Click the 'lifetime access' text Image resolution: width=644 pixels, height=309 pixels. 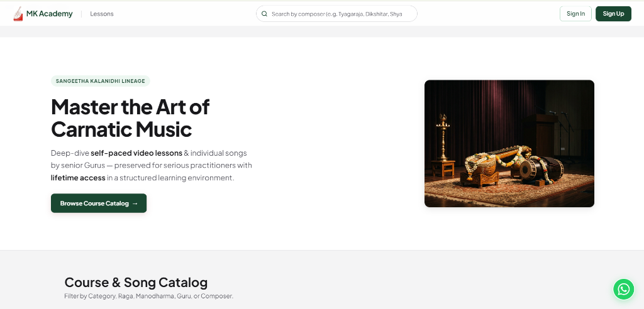click(x=78, y=178)
